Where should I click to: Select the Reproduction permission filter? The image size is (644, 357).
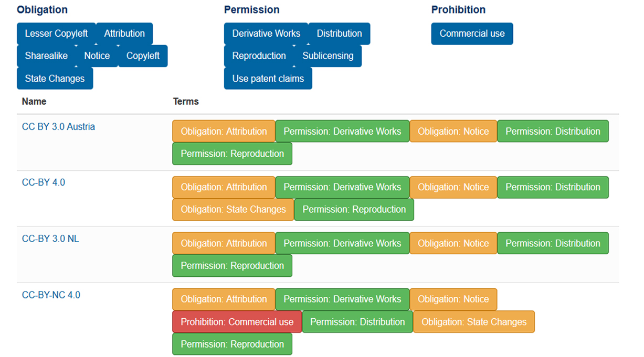pos(259,56)
